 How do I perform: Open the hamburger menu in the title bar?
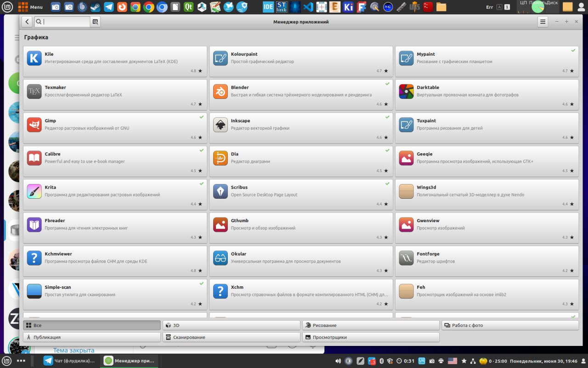(x=543, y=22)
